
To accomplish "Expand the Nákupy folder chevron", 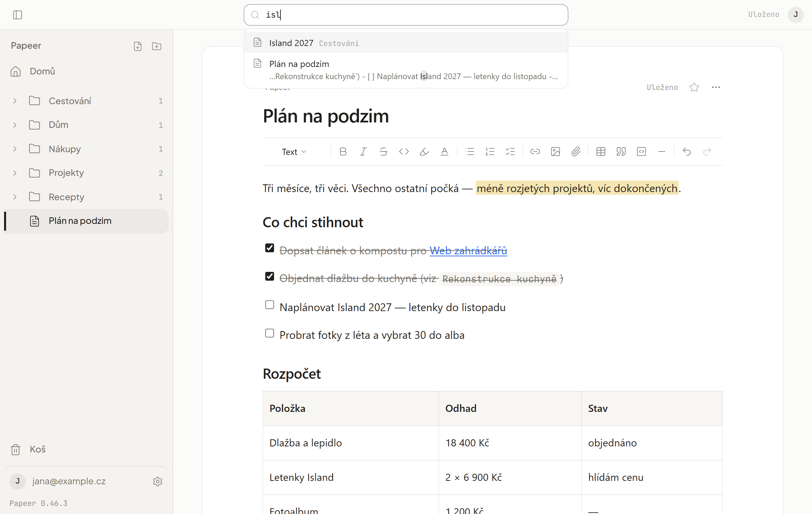I will [x=15, y=149].
